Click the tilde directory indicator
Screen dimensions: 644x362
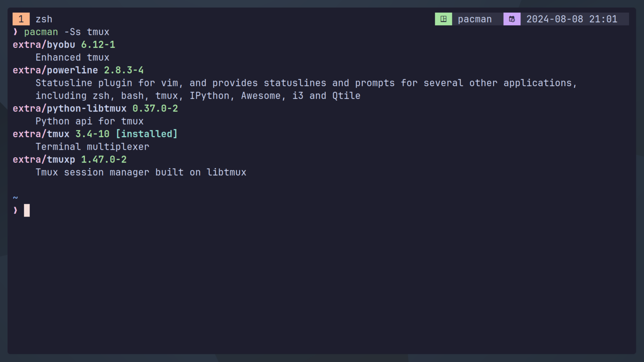coord(15,198)
